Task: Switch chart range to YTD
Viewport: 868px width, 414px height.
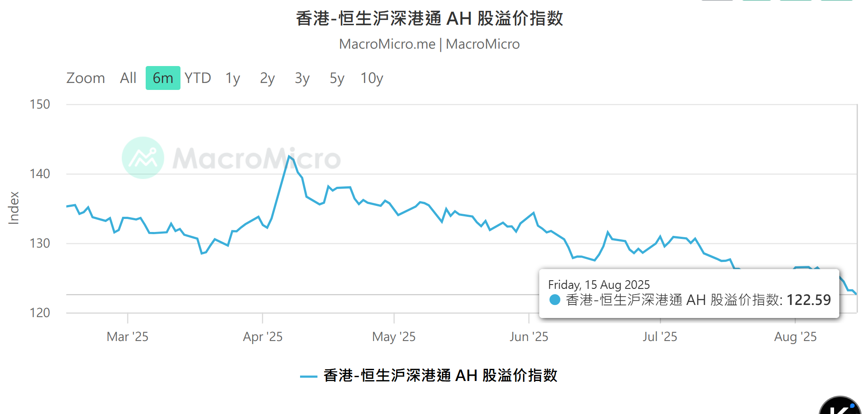Action: (x=198, y=78)
